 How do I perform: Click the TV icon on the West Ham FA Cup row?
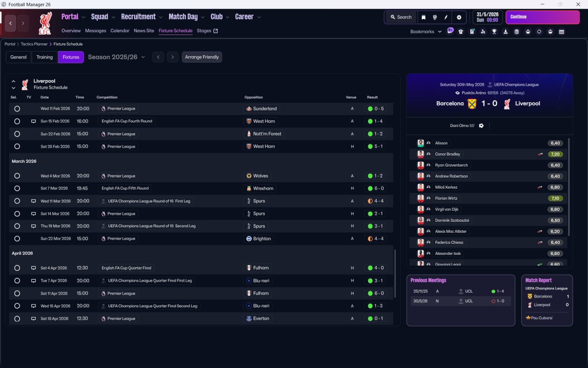click(33, 121)
